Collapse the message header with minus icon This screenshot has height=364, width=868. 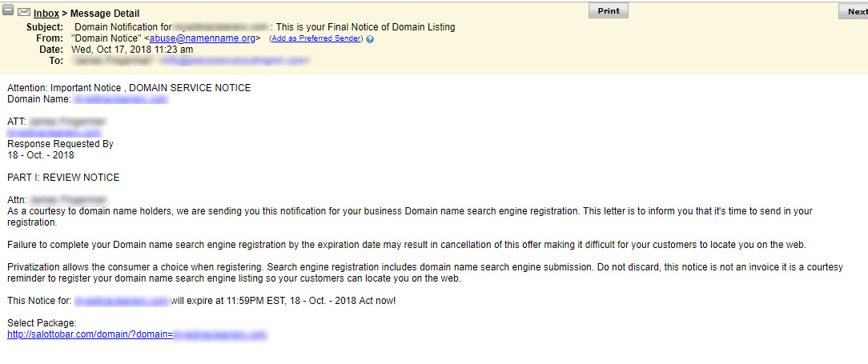(x=8, y=11)
